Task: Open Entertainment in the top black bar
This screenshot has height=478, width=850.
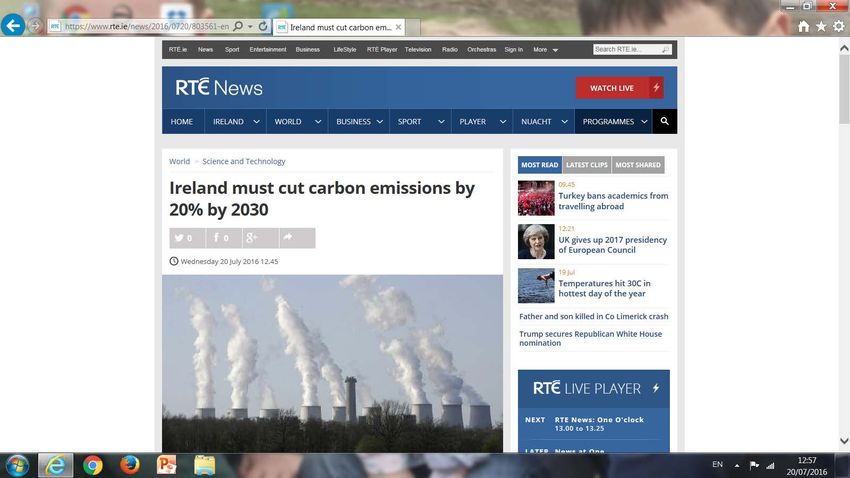Action: coord(268,49)
